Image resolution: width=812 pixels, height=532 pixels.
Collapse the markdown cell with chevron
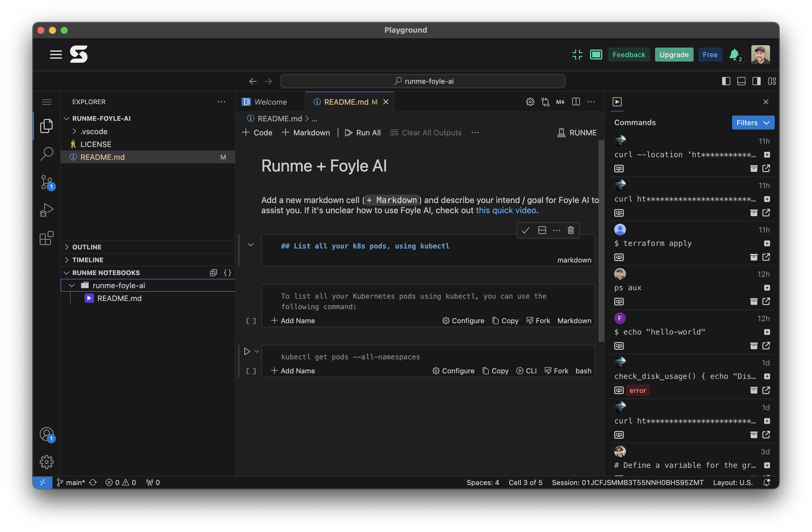point(251,245)
